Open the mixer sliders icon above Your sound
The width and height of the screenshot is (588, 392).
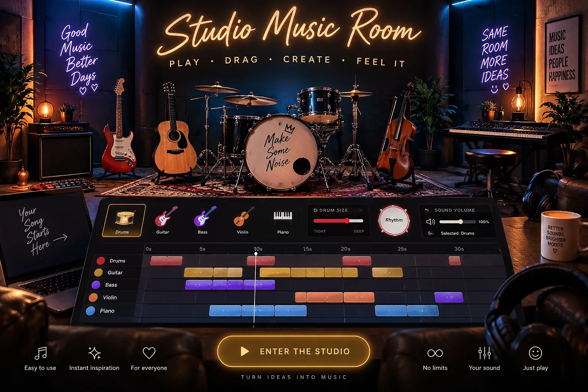(x=484, y=353)
